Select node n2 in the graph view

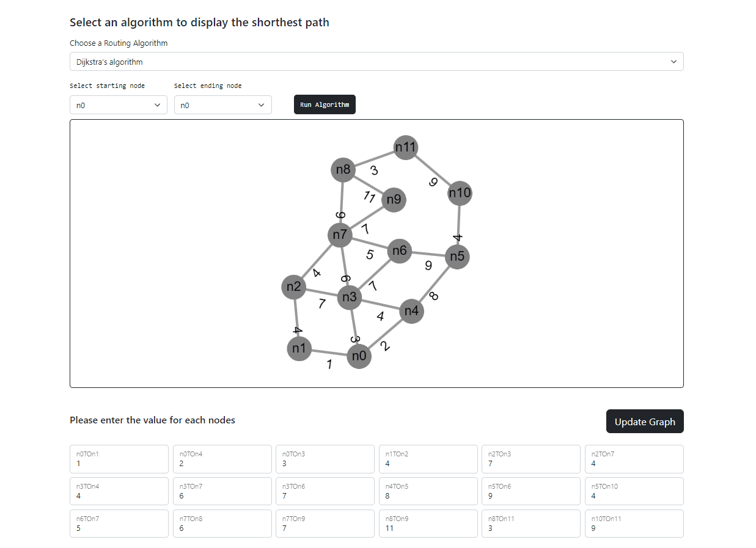pyautogui.click(x=294, y=287)
